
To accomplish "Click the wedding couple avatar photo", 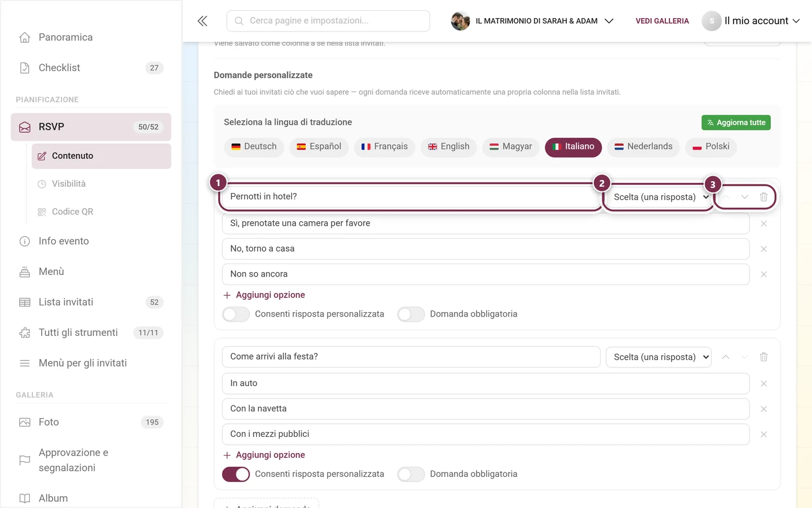I will click(461, 21).
